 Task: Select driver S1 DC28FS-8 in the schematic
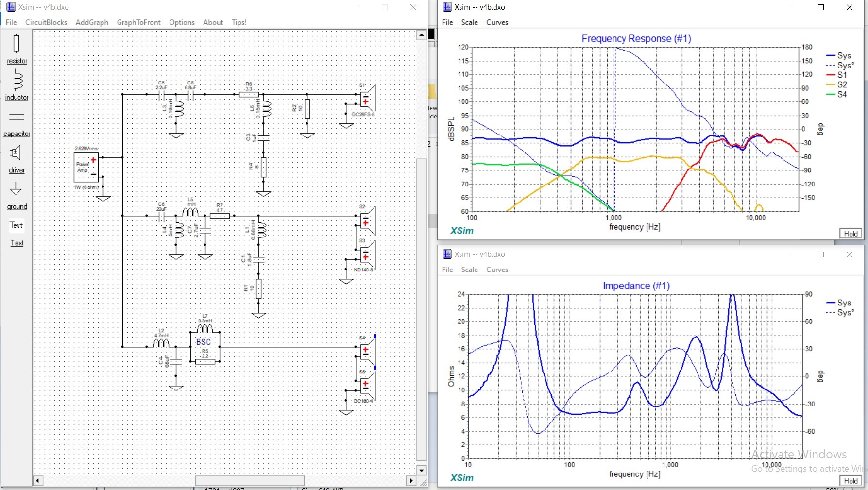(x=367, y=99)
